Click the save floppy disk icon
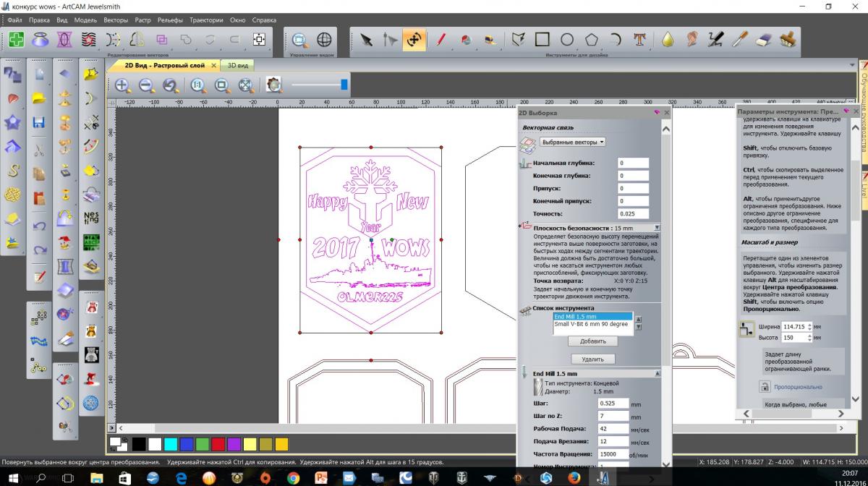The image size is (868, 486). coord(39,123)
